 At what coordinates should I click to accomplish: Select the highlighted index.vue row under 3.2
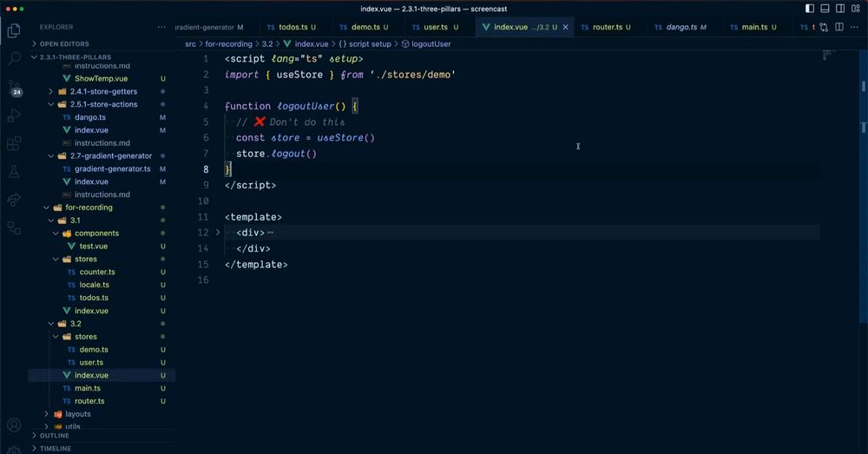[x=102, y=375]
